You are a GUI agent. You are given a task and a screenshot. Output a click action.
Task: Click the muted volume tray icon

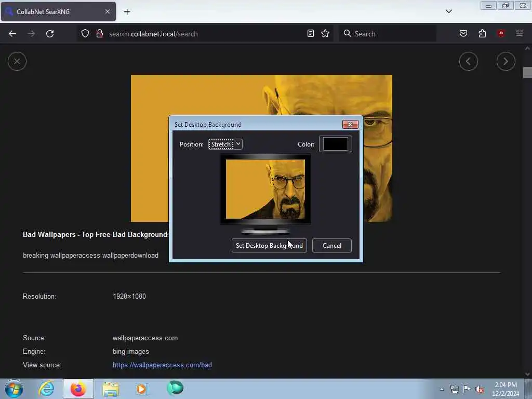(480, 390)
